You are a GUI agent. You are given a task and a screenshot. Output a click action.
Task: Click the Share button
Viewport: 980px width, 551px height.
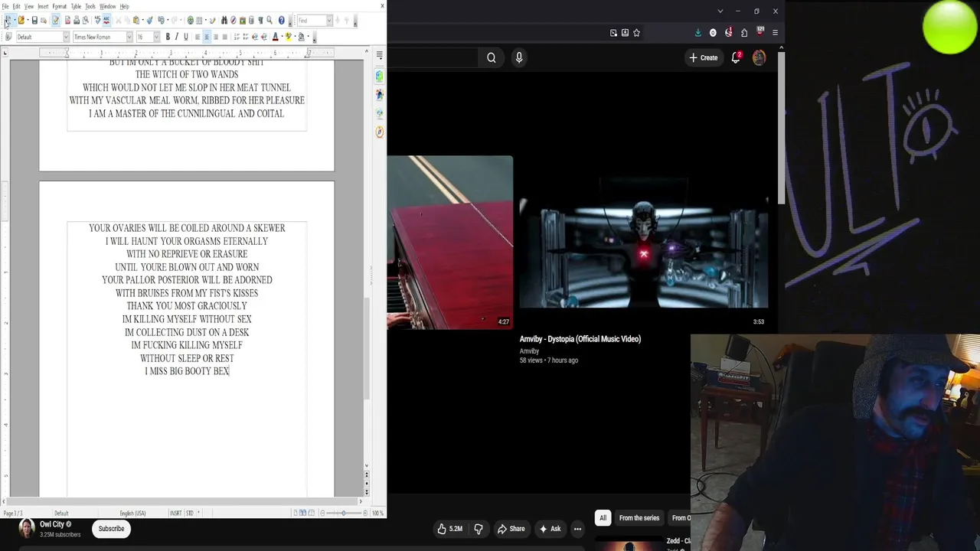pyautogui.click(x=511, y=529)
